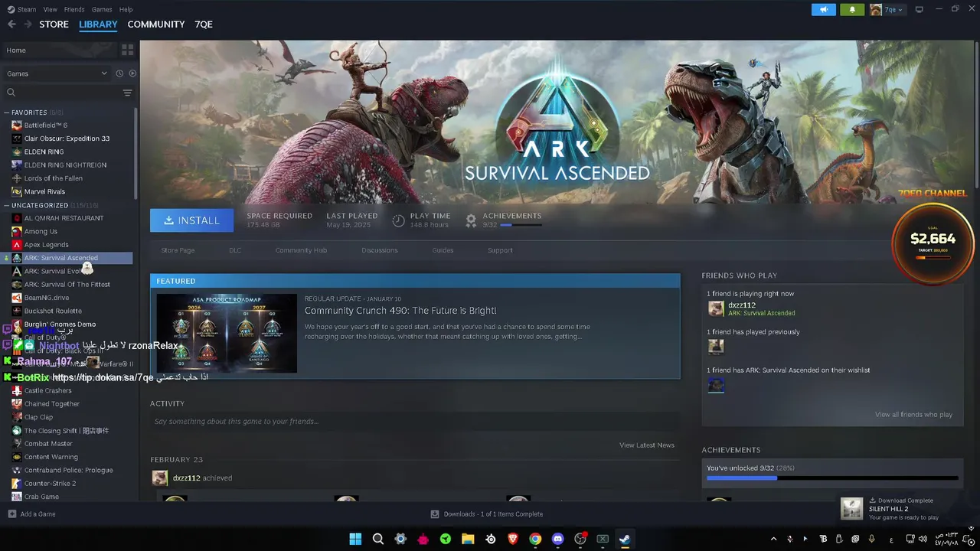Screen dimensions: 980x551
Task: Open the Windows Start button
Action: pyautogui.click(x=355, y=539)
